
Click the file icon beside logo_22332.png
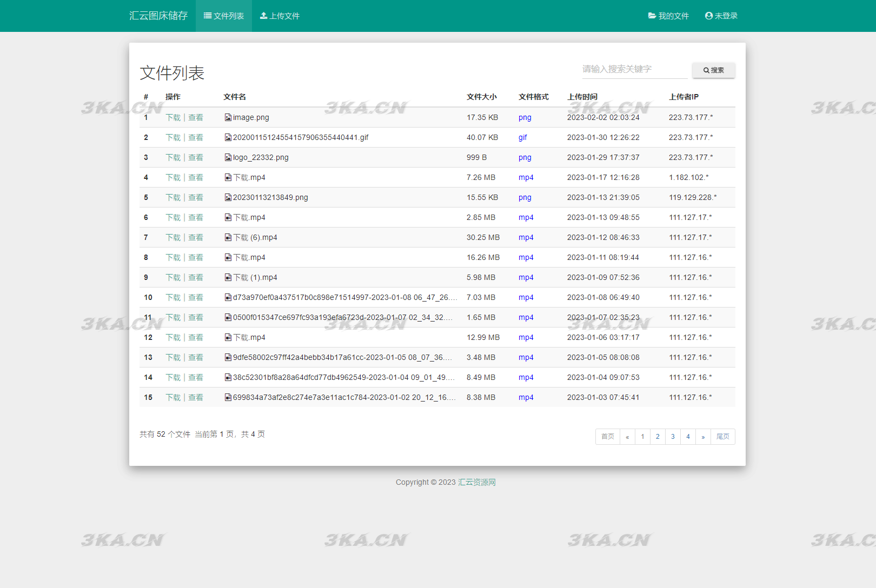coord(228,157)
